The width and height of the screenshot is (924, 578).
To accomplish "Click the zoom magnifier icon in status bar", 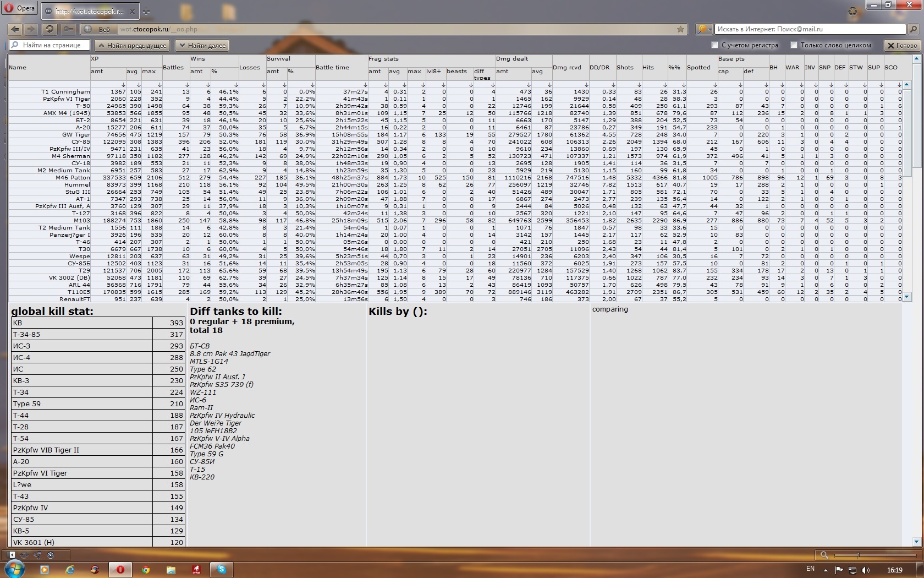I will 824,555.
